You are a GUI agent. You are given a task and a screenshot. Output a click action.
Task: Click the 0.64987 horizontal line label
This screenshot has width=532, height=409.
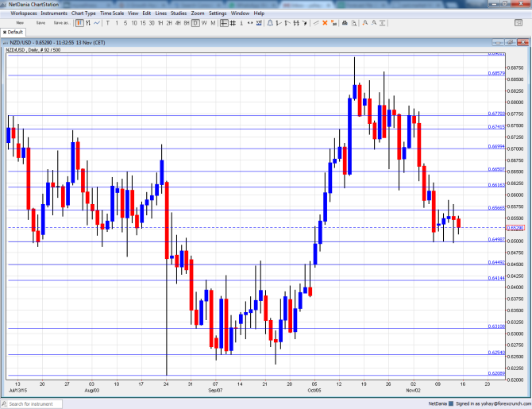496,240
